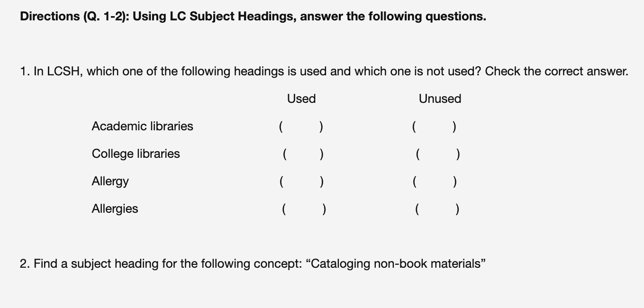Check Unused for College libraries
The width and height of the screenshot is (644, 308).
click(437, 154)
